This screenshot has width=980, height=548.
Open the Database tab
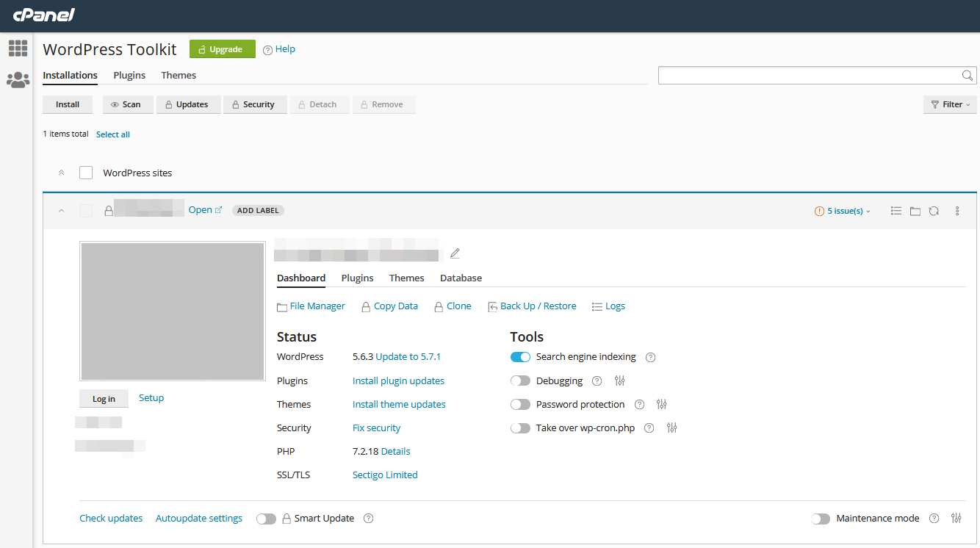(461, 278)
